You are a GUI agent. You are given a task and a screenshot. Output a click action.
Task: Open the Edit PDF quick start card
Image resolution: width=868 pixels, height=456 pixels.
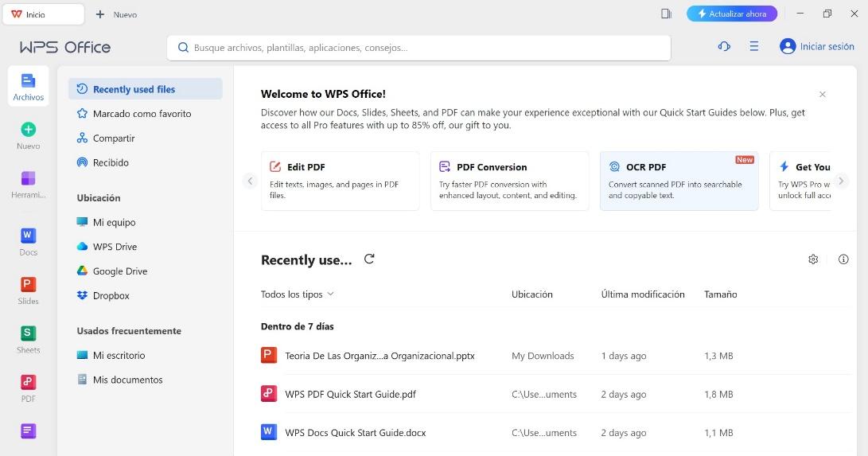340,181
